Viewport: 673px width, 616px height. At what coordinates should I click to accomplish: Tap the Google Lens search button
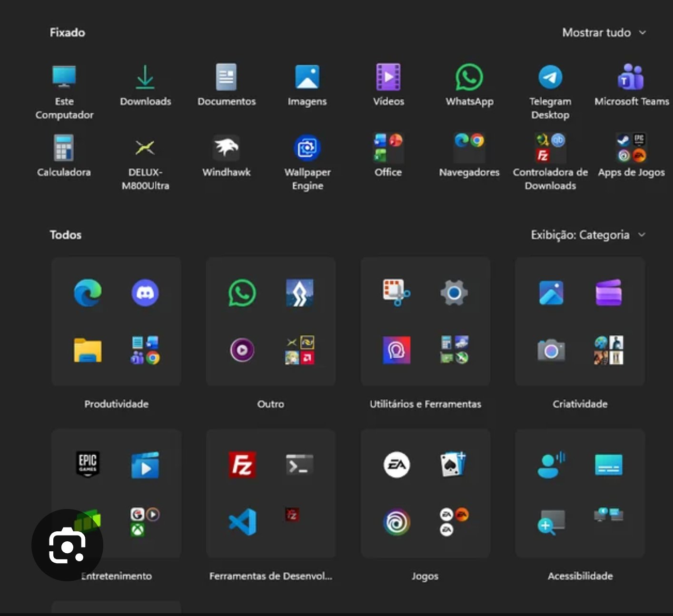pyautogui.click(x=67, y=545)
